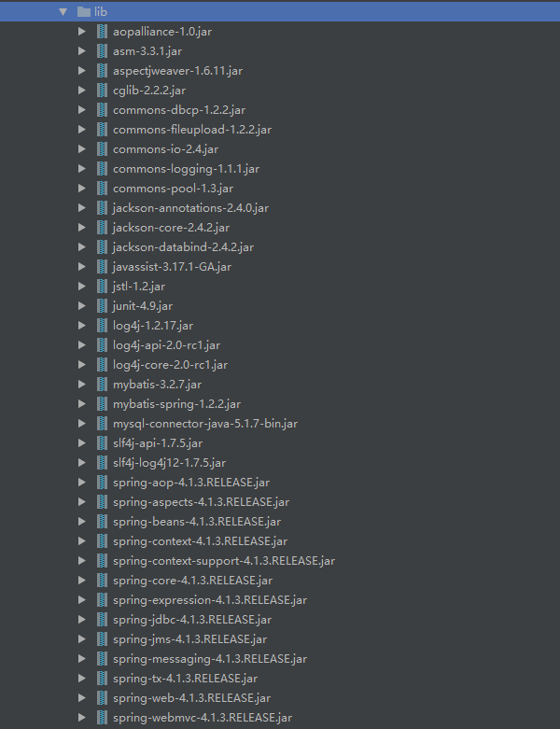The height and width of the screenshot is (729, 560).
Task: Select spring-context-support-4.1.3.RELEASE.jar
Action: [x=223, y=560]
